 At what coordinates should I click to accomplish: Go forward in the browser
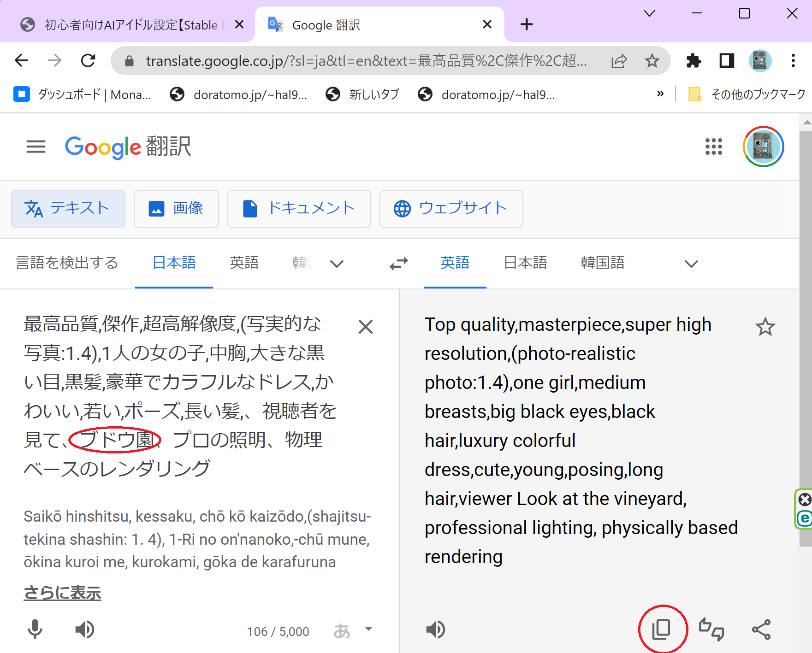click(x=55, y=60)
